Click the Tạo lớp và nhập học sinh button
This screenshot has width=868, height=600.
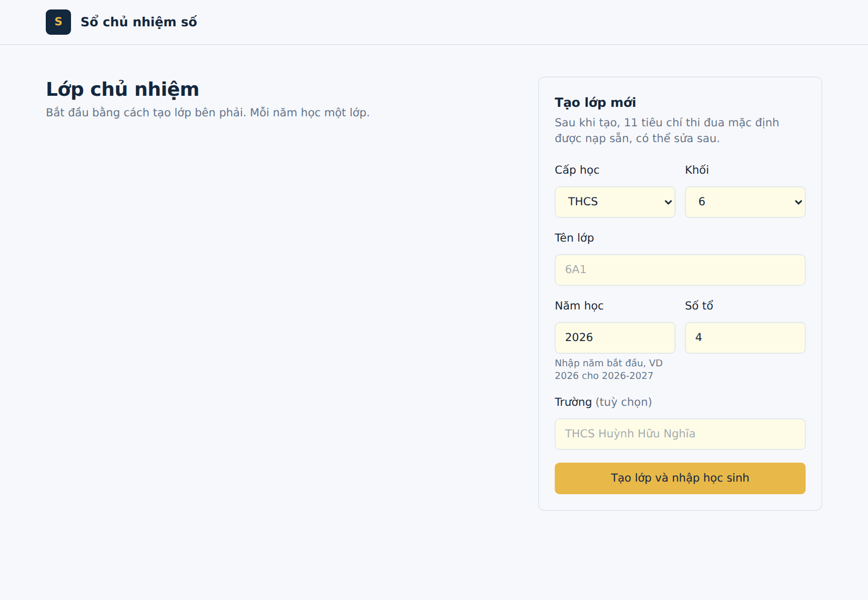pyautogui.click(x=680, y=478)
